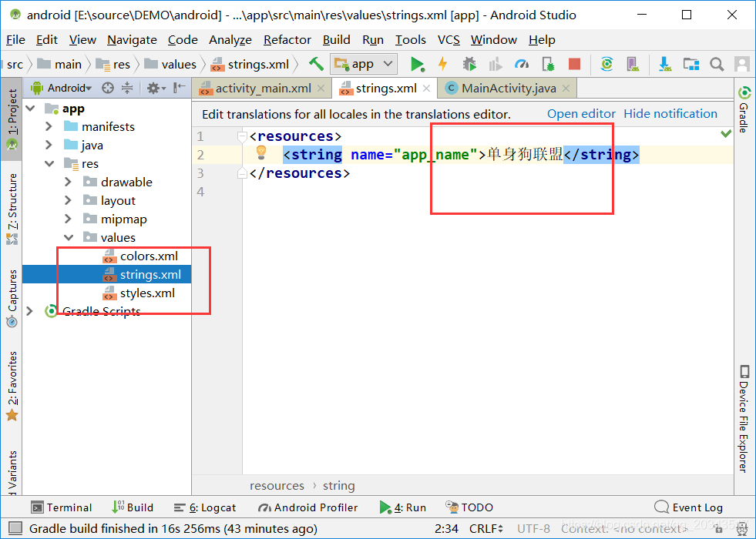The width and height of the screenshot is (756, 539).
Task: Sync project with Gradle files icon
Action: [606, 64]
